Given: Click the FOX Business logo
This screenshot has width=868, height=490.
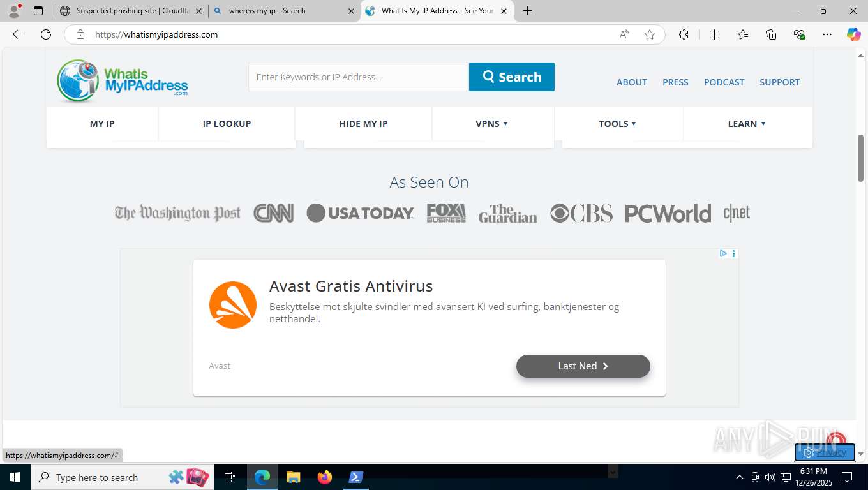Looking at the screenshot, I should [446, 212].
